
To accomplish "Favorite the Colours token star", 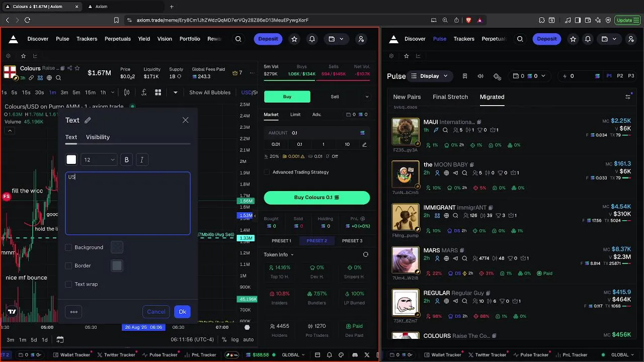I will [77, 68].
